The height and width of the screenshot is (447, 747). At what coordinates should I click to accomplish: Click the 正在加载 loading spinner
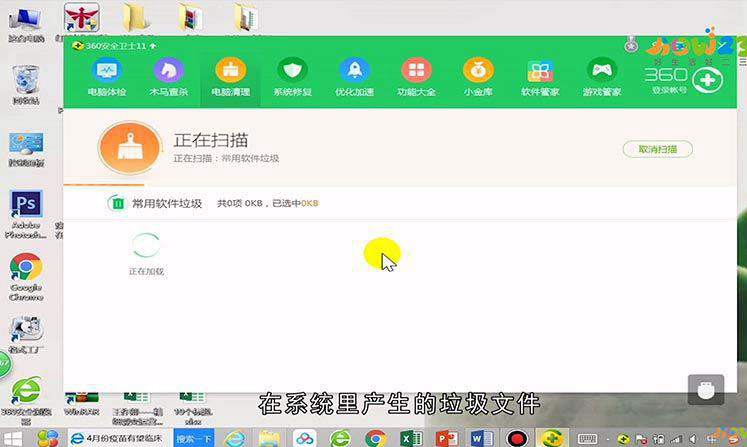pos(146,245)
